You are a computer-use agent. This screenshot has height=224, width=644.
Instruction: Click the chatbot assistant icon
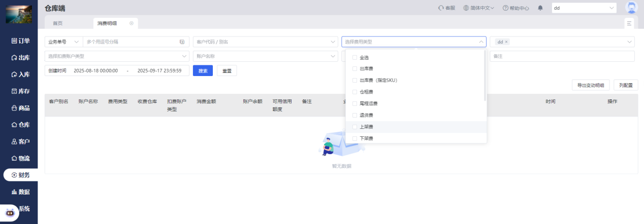(x=10, y=213)
